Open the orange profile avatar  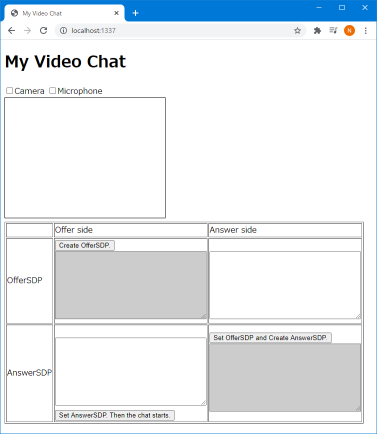point(349,31)
